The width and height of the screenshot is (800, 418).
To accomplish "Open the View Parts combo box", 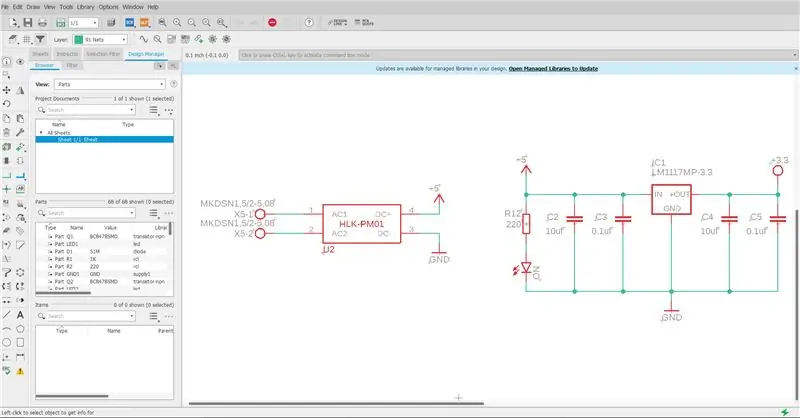I will (x=110, y=84).
